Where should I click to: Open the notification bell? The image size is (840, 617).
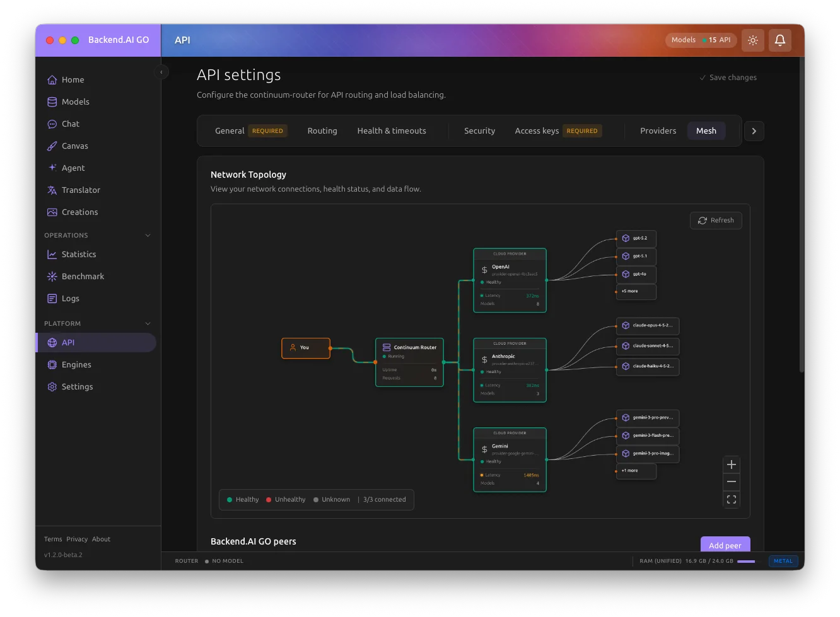pyautogui.click(x=780, y=40)
